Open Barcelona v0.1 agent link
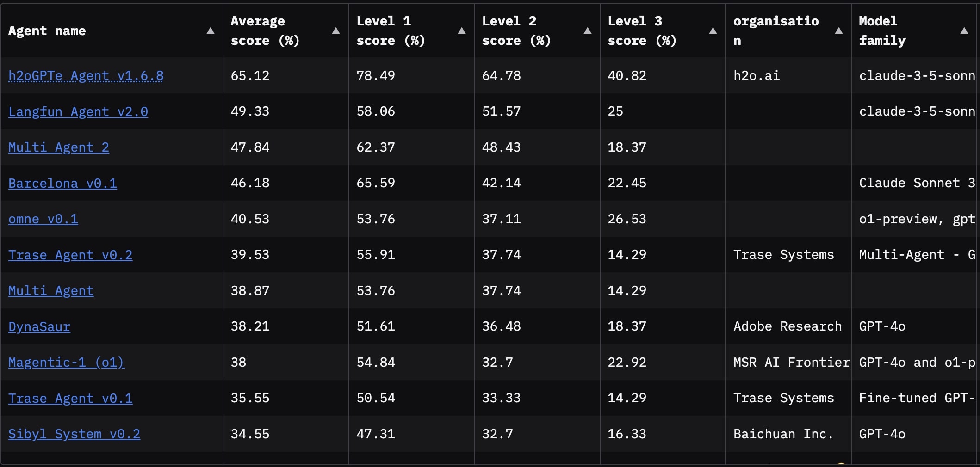Viewport: 980px width, 467px height. pos(62,184)
